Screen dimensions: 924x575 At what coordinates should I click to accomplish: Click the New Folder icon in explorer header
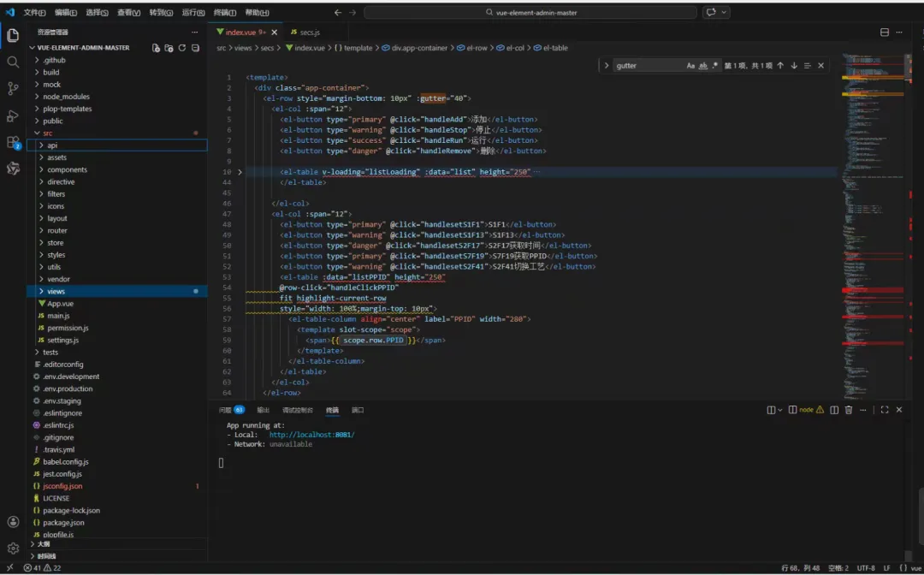[x=169, y=48]
